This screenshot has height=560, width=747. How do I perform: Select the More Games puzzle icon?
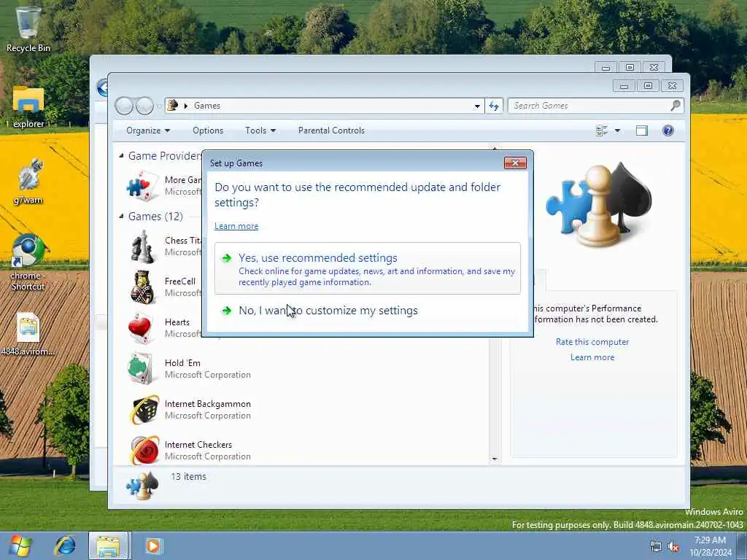(x=142, y=186)
